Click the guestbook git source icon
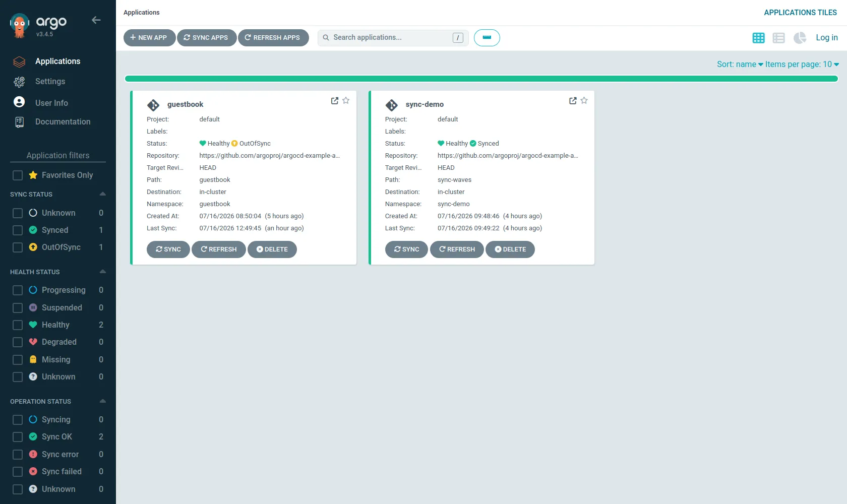This screenshot has width=847, height=504. point(153,105)
